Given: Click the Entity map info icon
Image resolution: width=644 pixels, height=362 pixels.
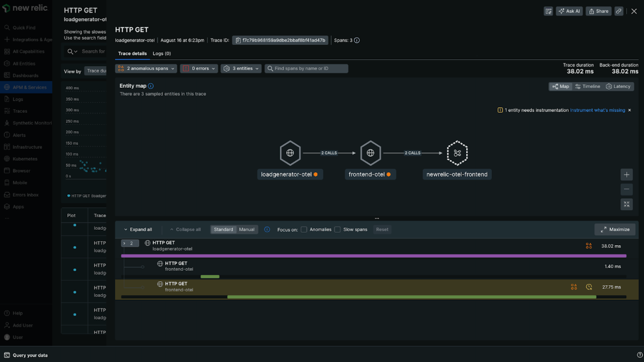Looking at the screenshot, I should point(150,86).
